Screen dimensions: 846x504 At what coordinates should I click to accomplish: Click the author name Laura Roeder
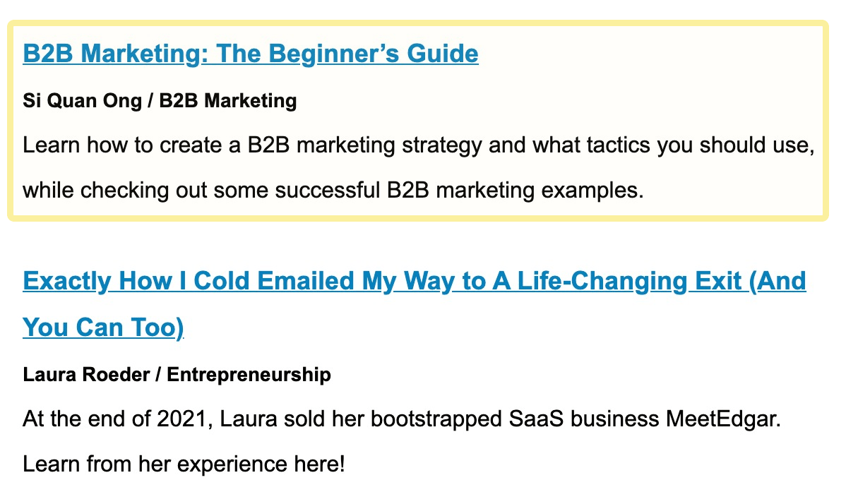tap(85, 374)
